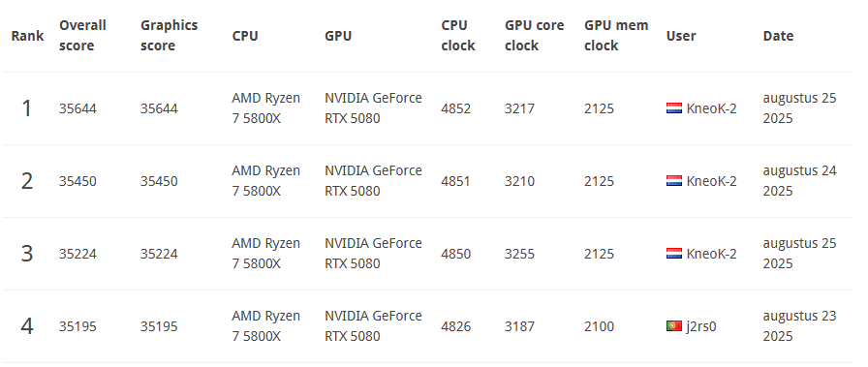Image resolution: width=868 pixels, height=367 pixels.
Task: Open KneoK-2 user link in rank 3 row
Action: [x=711, y=254]
